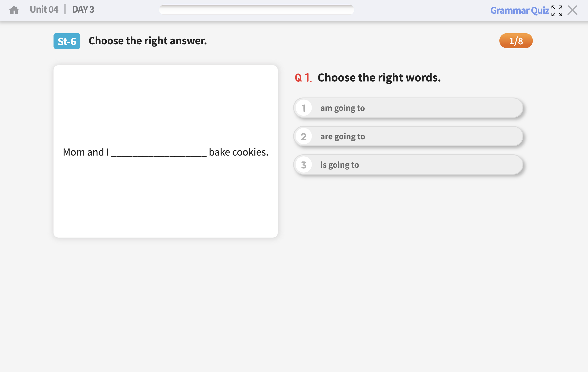
Task: Click the 1/8 question counter badge
Action: (x=516, y=41)
